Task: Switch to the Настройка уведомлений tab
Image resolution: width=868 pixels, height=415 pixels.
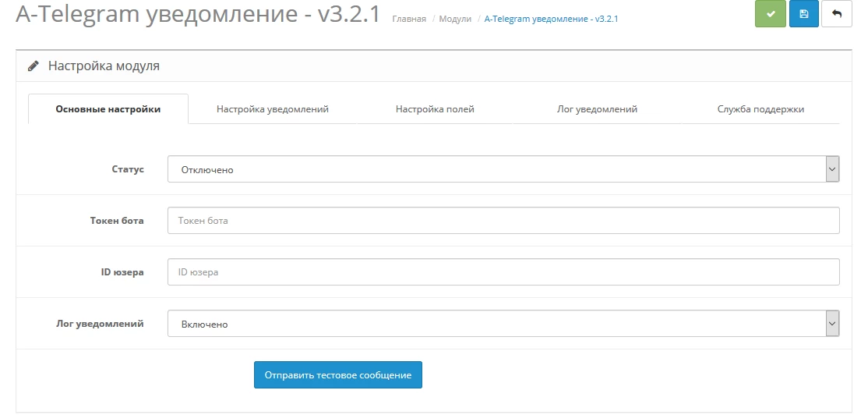Action: point(273,109)
